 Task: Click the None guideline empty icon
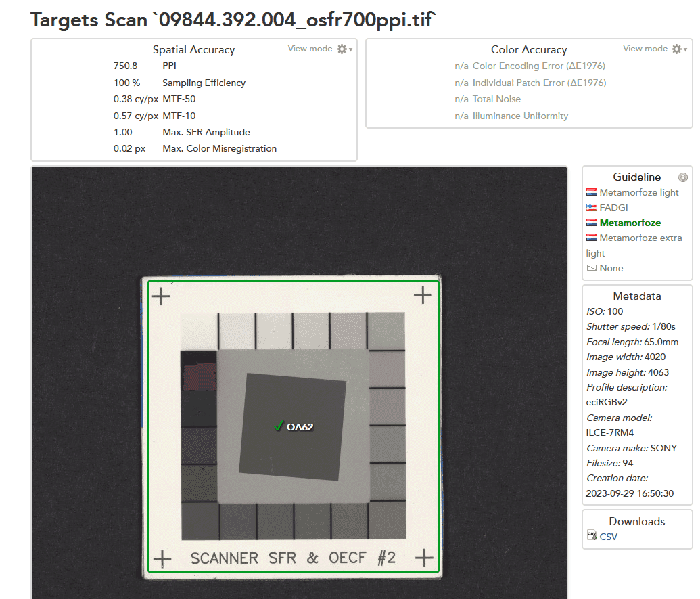(x=592, y=268)
